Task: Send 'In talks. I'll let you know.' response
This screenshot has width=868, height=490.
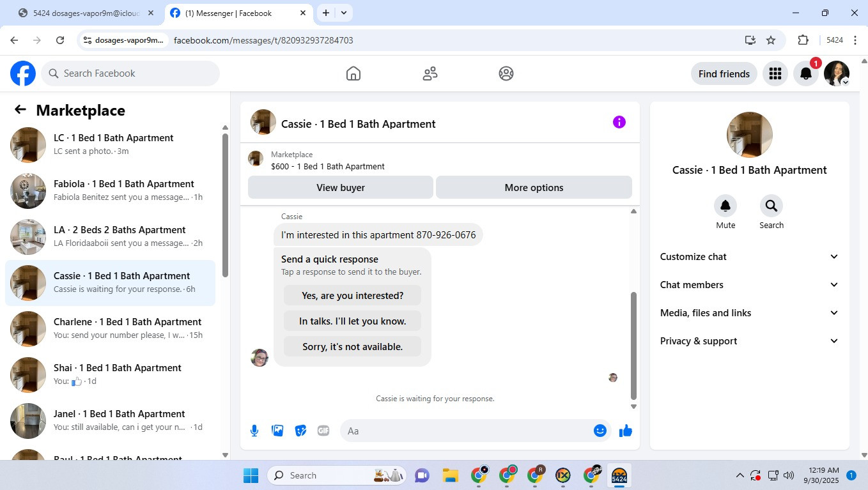Action: [x=352, y=321]
